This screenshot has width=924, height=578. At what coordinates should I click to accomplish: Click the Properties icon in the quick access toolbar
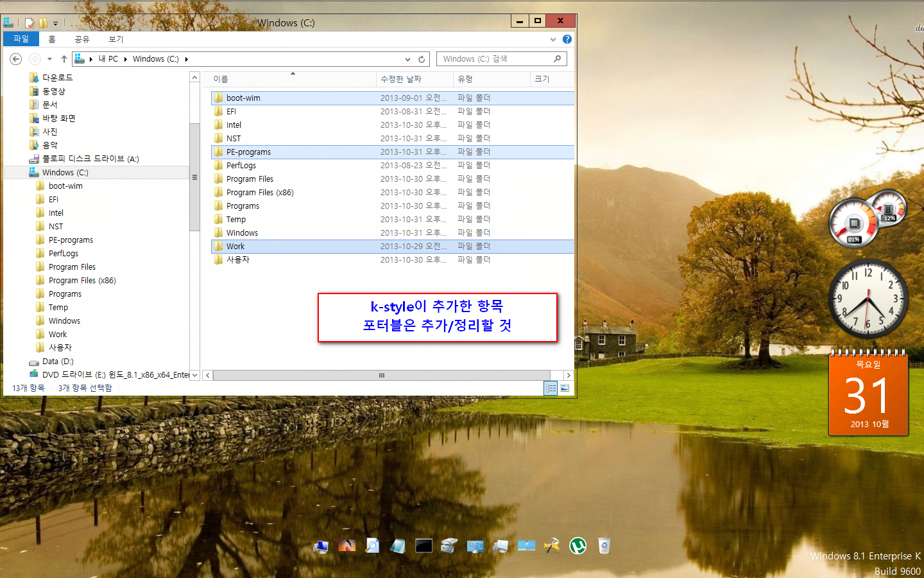point(30,23)
